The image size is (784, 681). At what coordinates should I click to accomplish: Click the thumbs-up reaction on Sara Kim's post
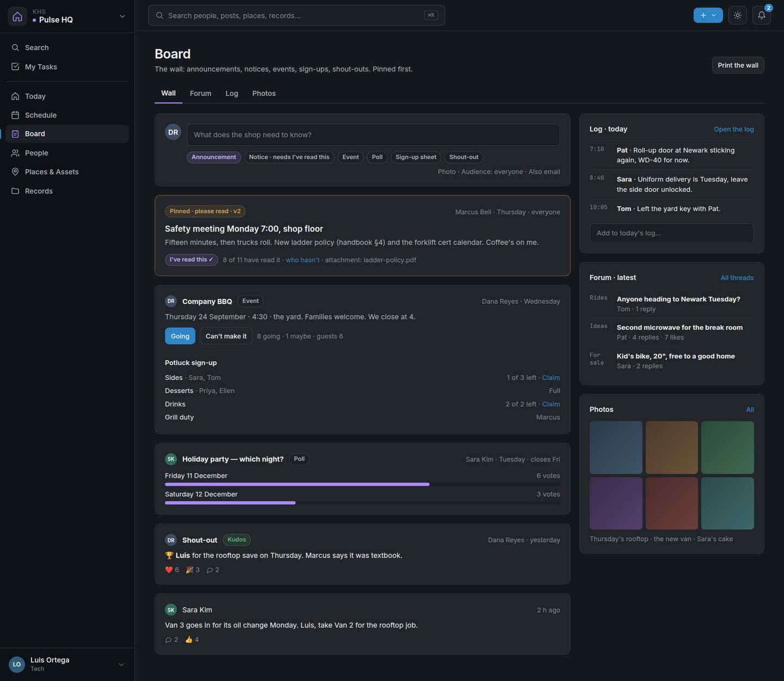[192, 640]
